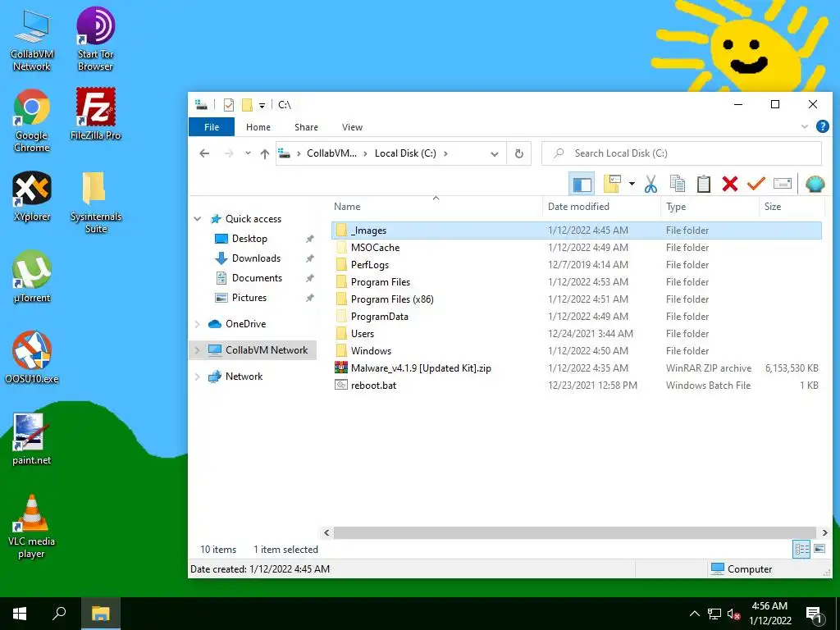
Task: Expand the OneDrive tree node
Action: [x=197, y=323]
